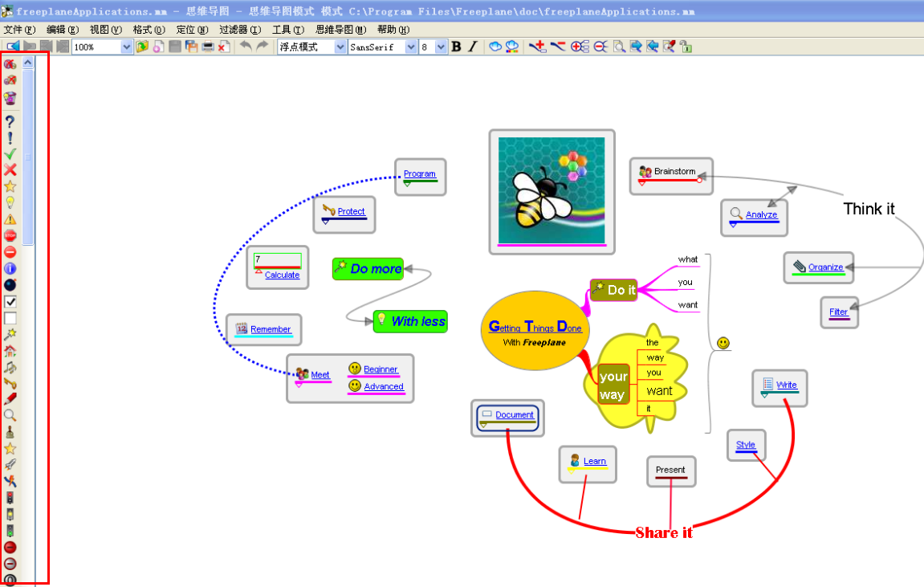Open the SansSerif font dropdown

(411, 47)
